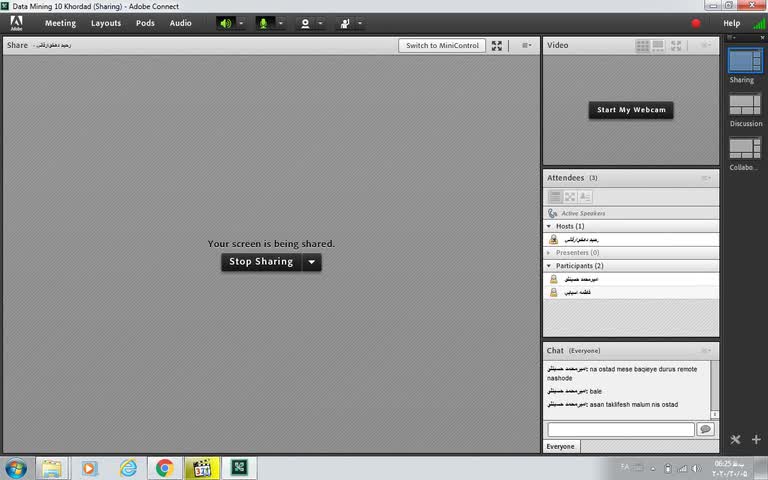Open the Audio menu
This screenshot has height=480, width=768.
180,23
